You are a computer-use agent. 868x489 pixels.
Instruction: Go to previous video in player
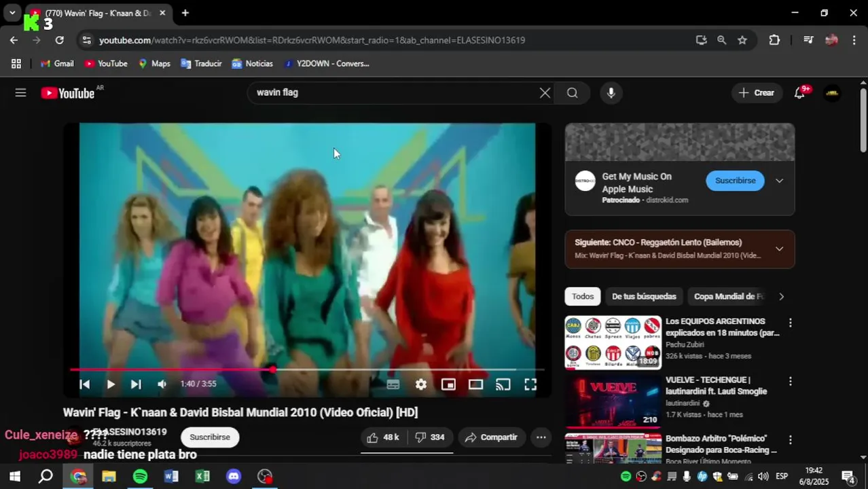click(x=85, y=384)
